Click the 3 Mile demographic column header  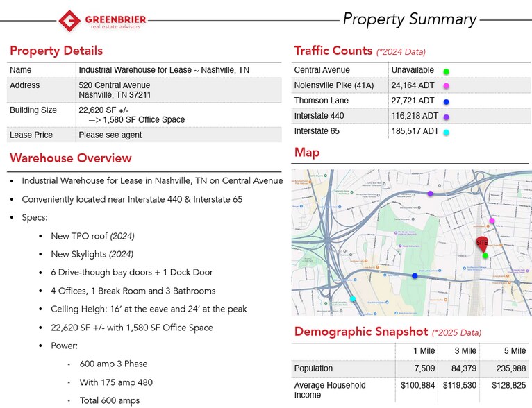click(x=465, y=351)
